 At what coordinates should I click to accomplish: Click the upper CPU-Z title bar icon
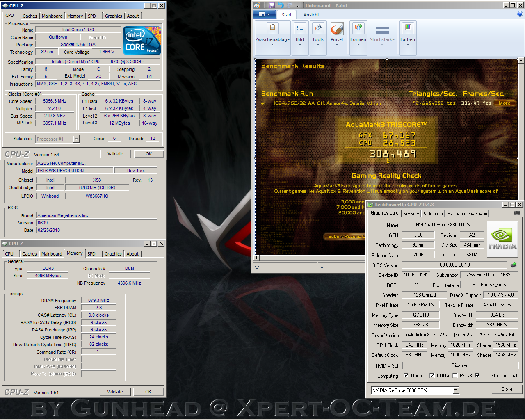[x=5, y=5]
